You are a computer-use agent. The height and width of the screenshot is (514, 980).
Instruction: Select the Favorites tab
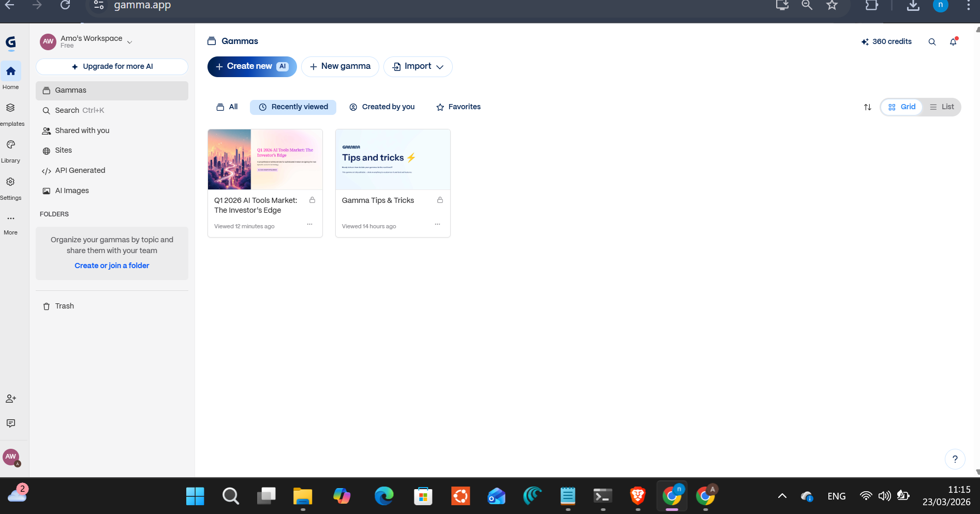pos(458,107)
